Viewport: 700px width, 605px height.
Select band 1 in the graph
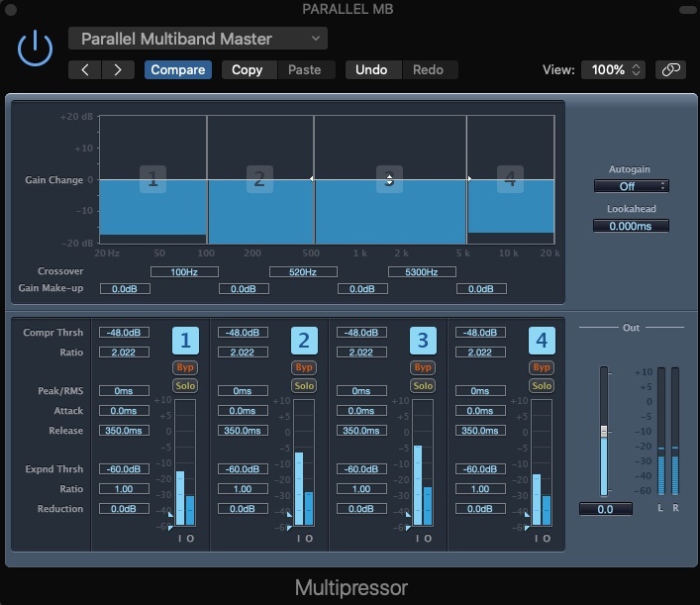153,179
